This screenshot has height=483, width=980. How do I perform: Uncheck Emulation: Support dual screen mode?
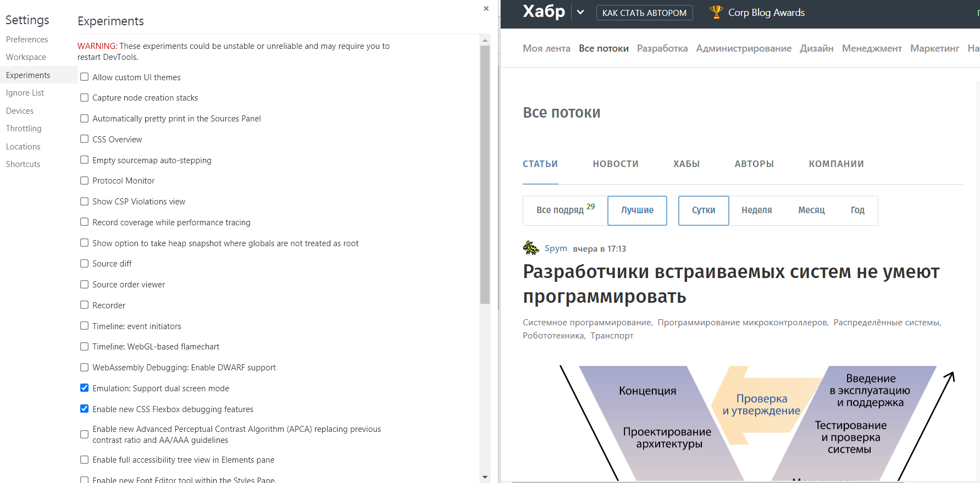click(x=84, y=388)
